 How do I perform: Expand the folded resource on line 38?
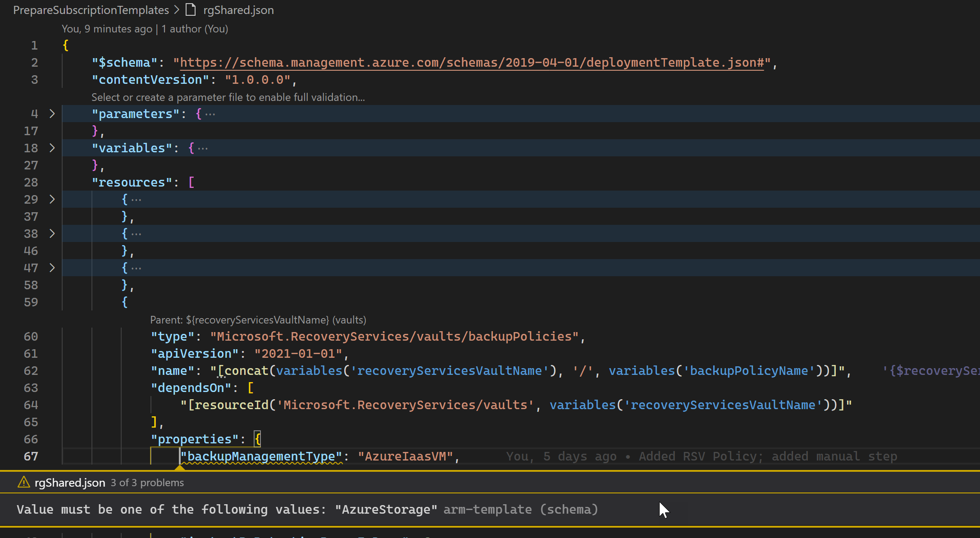click(52, 233)
